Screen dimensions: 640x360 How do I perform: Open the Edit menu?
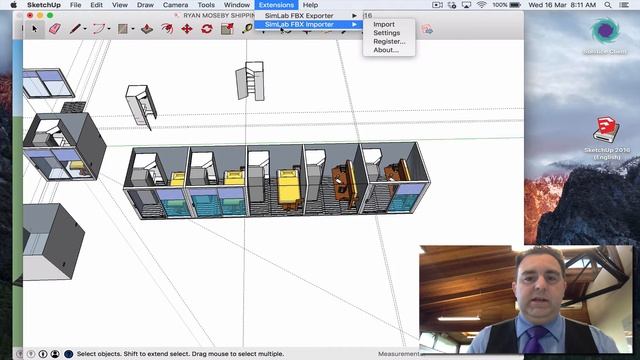[x=96, y=5]
